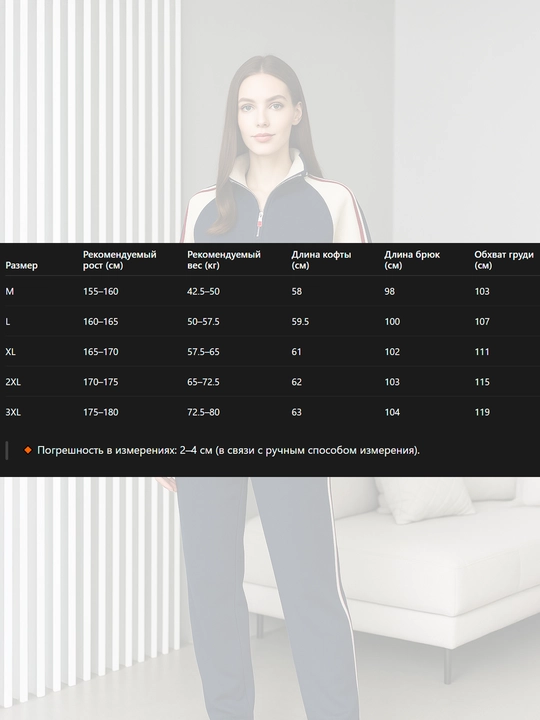
Task: Click height value 165–170
Action: point(101,352)
